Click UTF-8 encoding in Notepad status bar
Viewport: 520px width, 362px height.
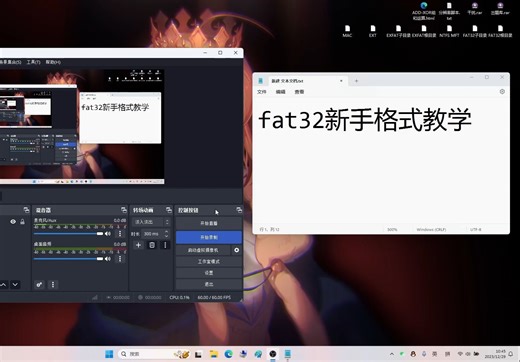[476, 230]
